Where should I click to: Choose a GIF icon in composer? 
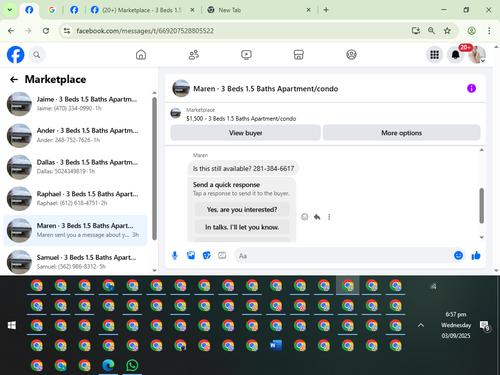(x=222, y=256)
